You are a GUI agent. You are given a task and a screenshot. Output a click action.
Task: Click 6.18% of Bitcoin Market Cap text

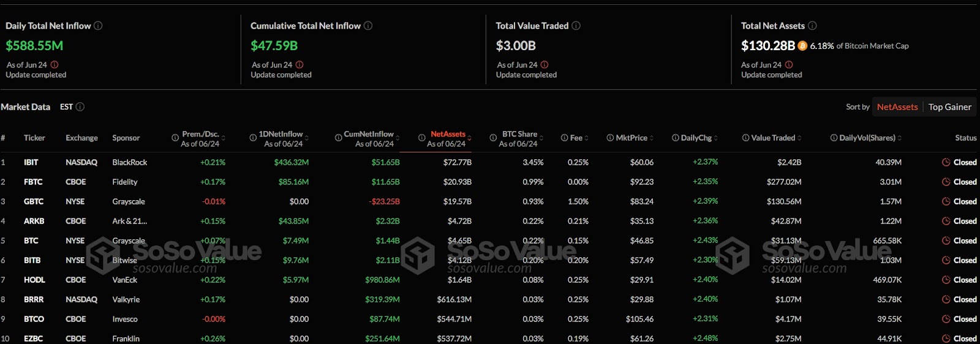coord(859,46)
